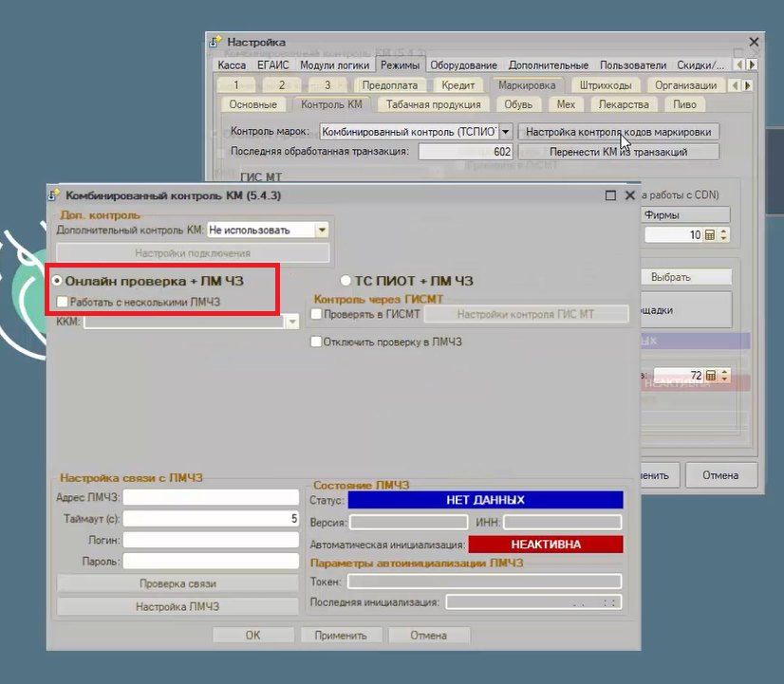Maximize the Комбинированный контроль КМ window

pyautogui.click(x=610, y=195)
